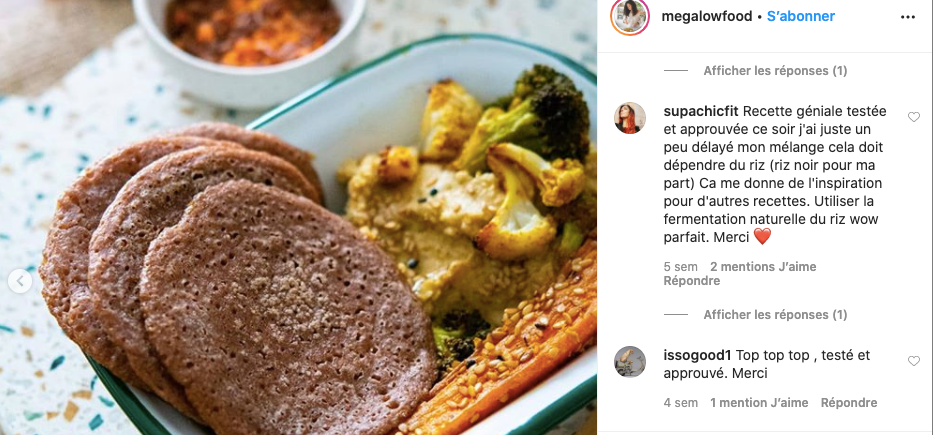933x435 pixels.
Task: Open the megalowfood username link
Action: [x=707, y=17]
